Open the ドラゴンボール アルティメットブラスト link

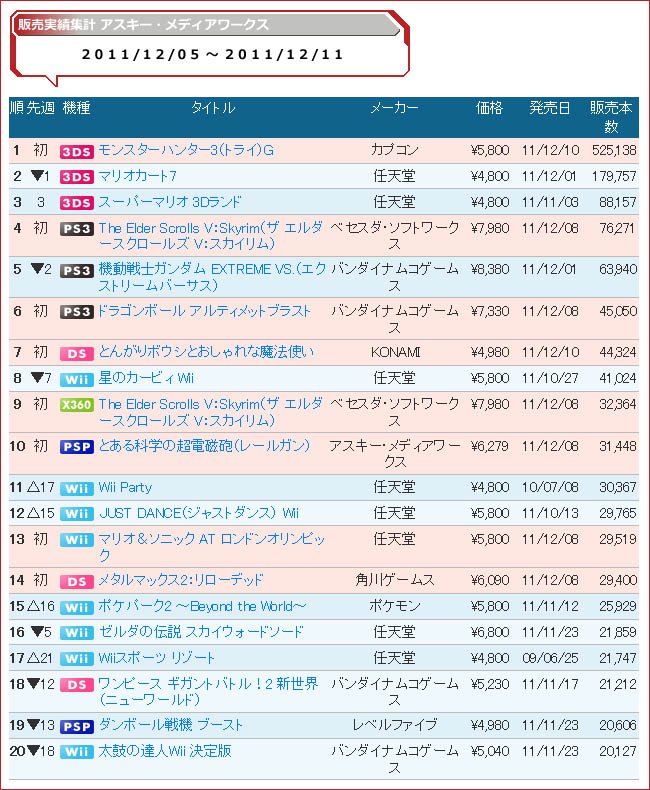204,311
